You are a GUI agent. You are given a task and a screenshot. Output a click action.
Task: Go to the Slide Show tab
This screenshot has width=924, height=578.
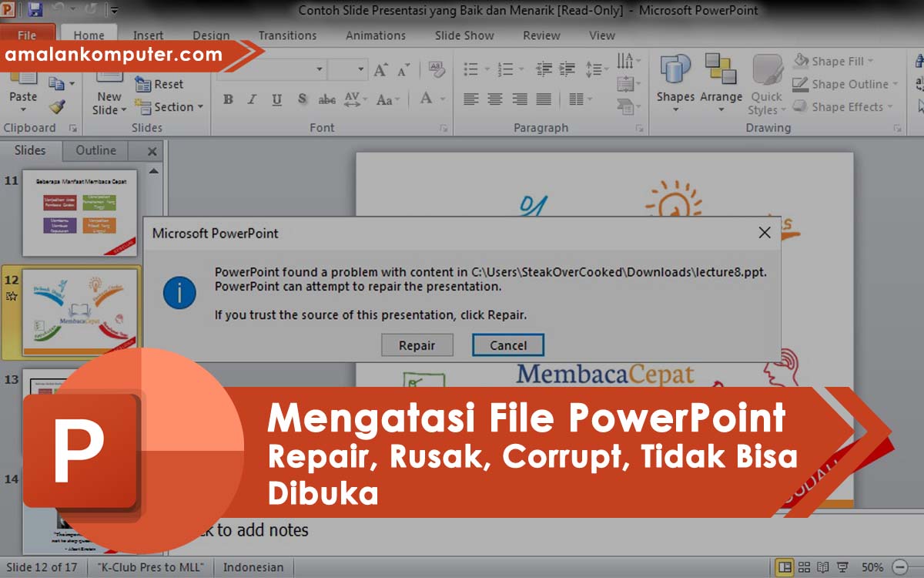click(464, 35)
